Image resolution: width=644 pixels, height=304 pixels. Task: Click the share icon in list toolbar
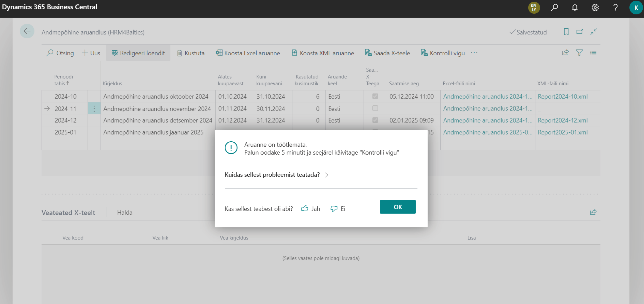565,53
